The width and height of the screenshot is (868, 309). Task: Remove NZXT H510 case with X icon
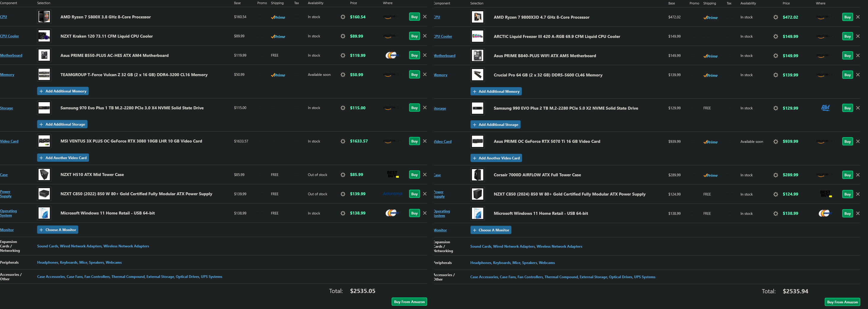point(425,174)
